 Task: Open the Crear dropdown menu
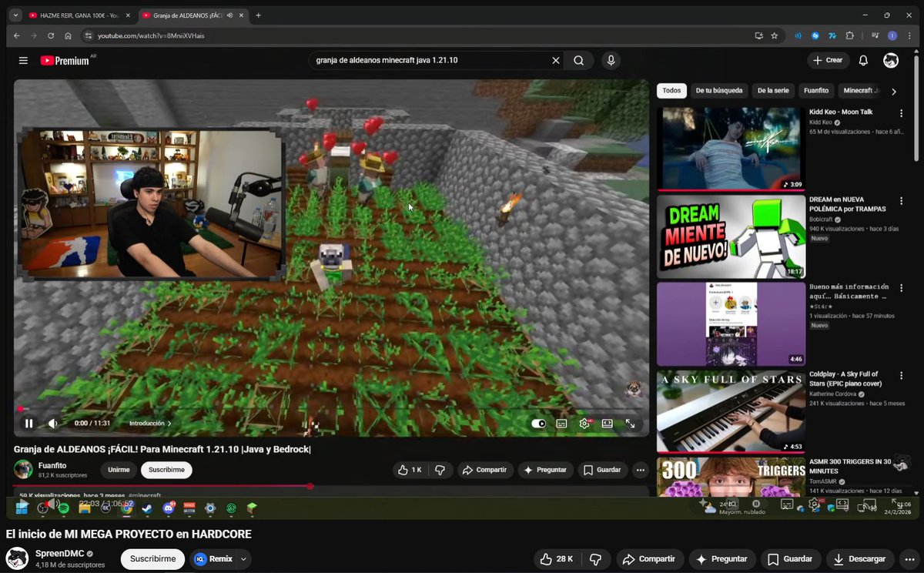(828, 60)
